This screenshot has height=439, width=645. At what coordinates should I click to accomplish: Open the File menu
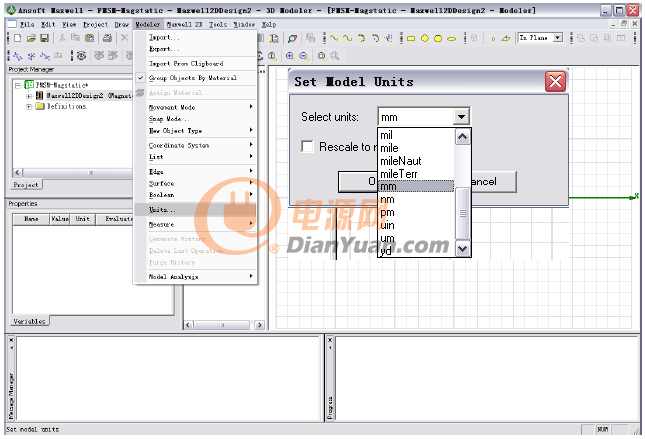(x=27, y=24)
